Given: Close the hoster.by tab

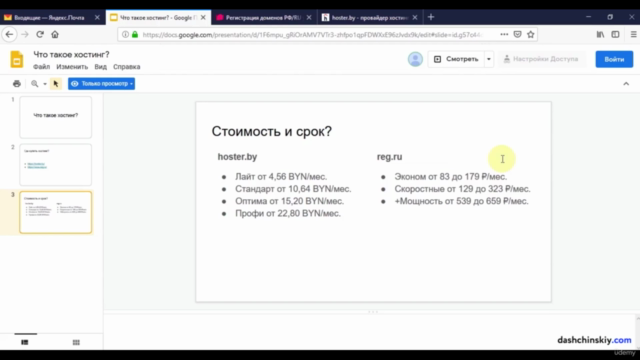Looking at the screenshot, I should tap(415, 18).
